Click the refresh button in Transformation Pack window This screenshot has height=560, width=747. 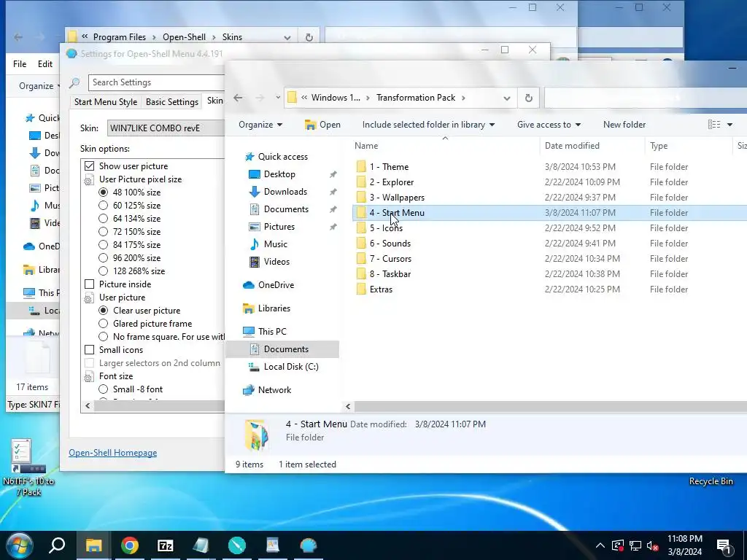coord(528,98)
